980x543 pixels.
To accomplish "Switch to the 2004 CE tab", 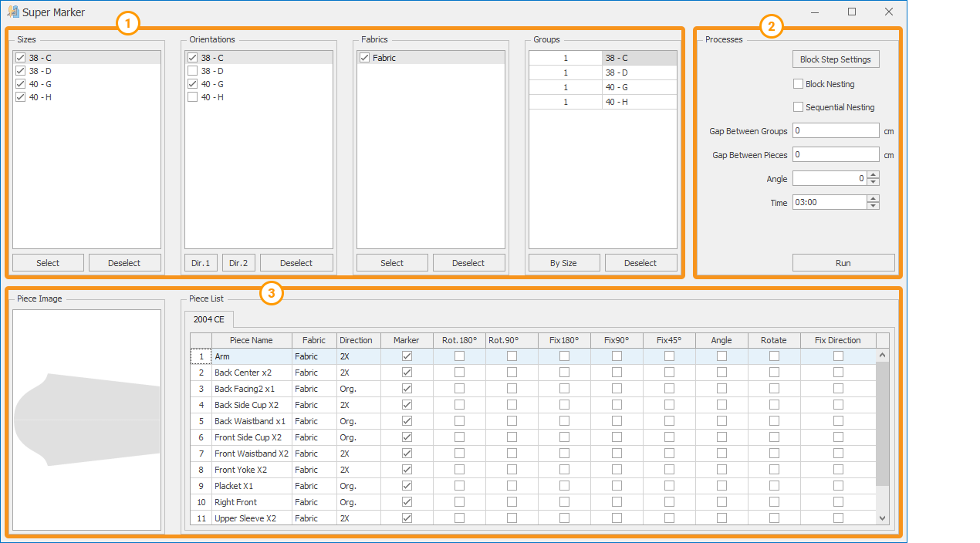I will (x=208, y=319).
